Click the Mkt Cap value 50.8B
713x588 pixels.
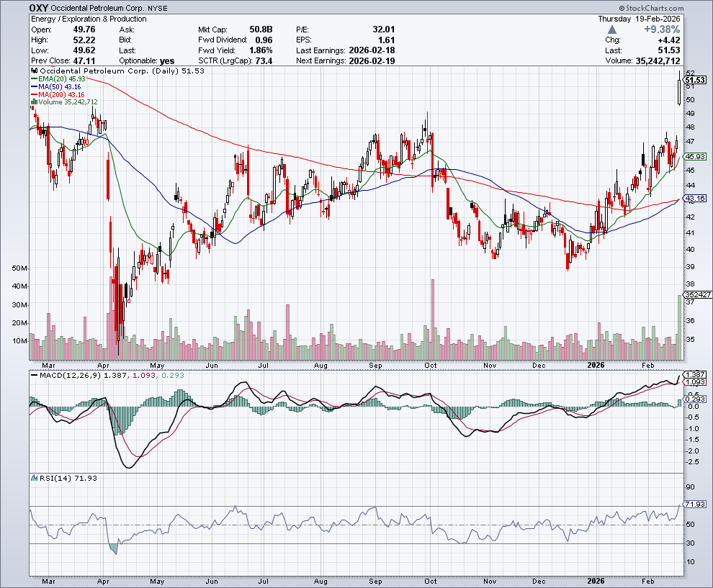261,30
